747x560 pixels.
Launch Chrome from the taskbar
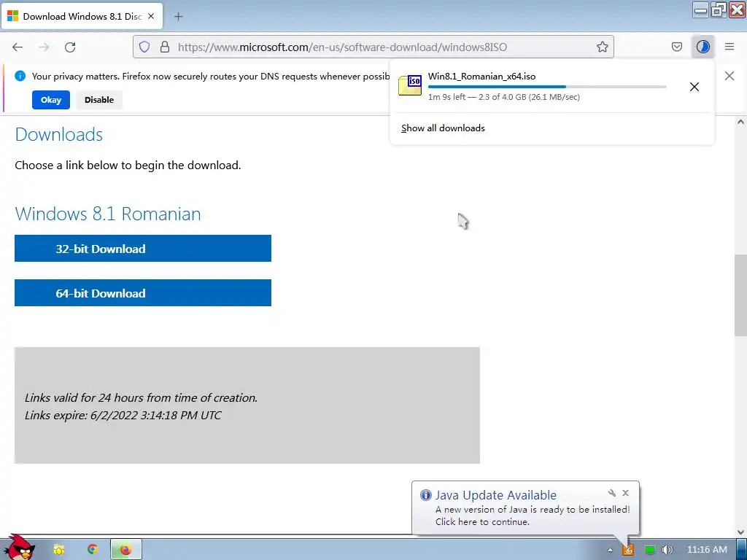93,550
